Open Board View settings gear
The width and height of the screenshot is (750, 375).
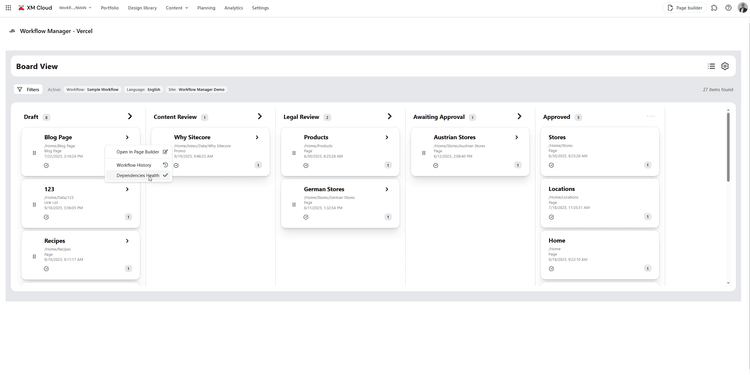(x=725, y=66)
